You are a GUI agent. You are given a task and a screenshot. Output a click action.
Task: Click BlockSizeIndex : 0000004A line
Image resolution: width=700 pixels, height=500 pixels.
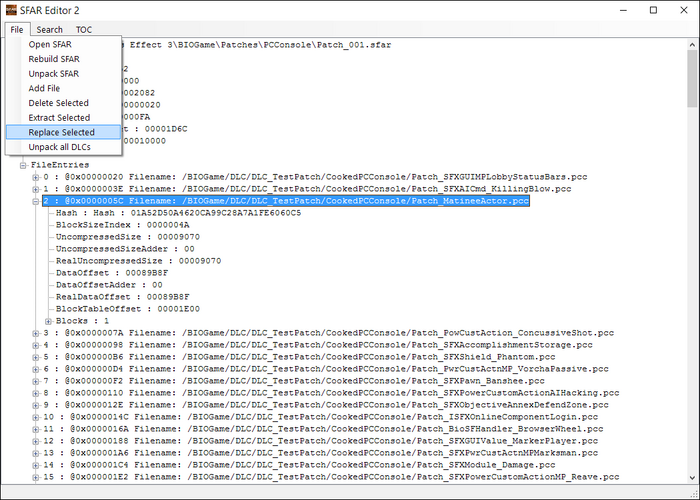(122, 225)
